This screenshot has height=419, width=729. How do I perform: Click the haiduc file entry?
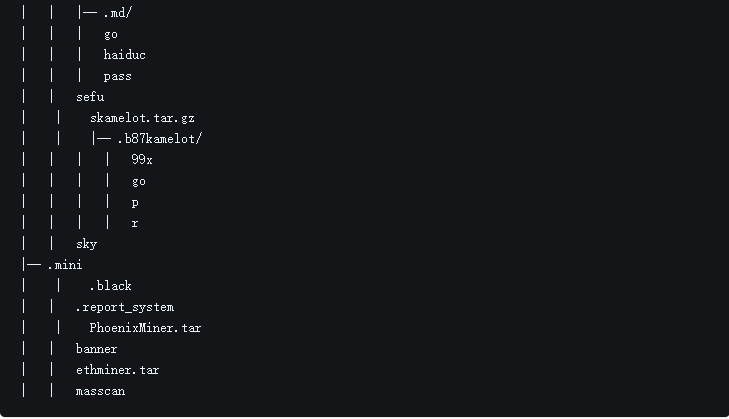pyautogui.click(x=124, y=55)
